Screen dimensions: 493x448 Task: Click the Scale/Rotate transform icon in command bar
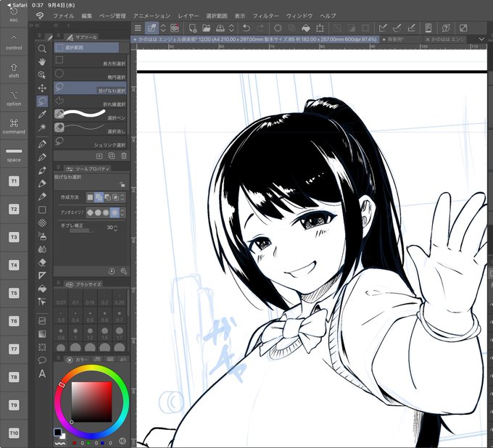320,28
